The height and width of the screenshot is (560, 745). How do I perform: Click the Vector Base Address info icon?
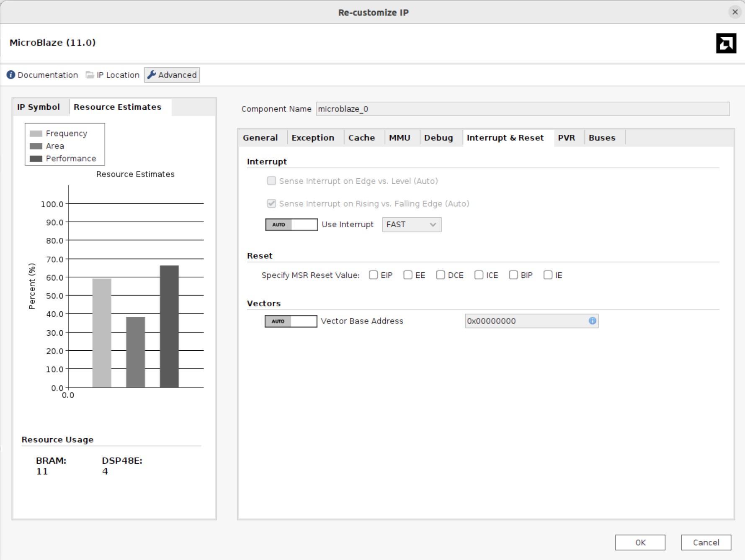pyautogui.click(x=593, y=321)
